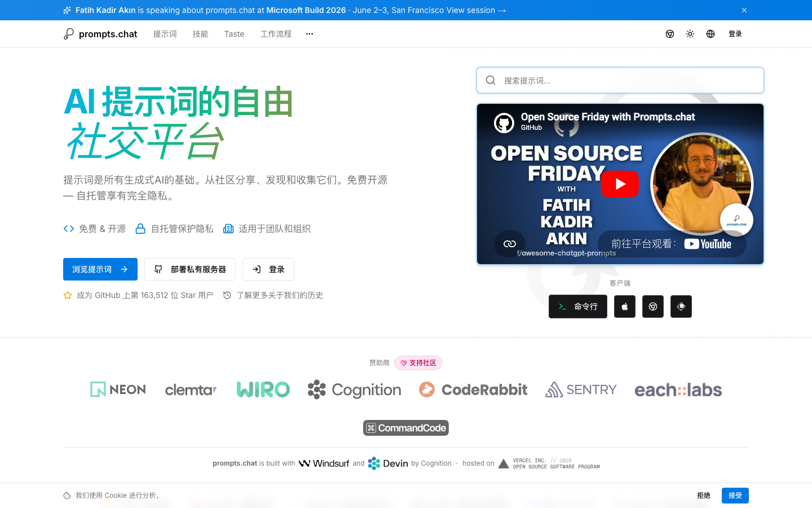The height and width of the screenshot is (508, 812).
Task: Open the 命令行 client button
Action: 578,306
